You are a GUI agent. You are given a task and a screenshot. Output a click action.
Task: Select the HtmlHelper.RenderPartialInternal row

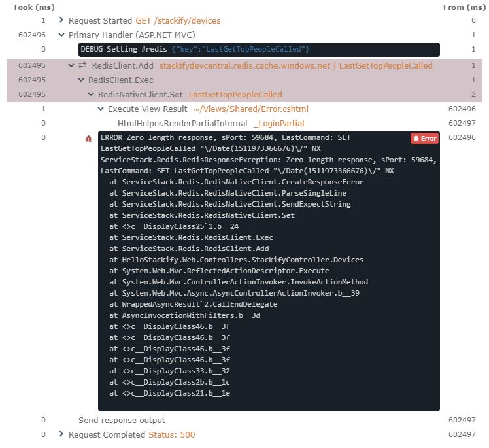click(x=182, y=123)
